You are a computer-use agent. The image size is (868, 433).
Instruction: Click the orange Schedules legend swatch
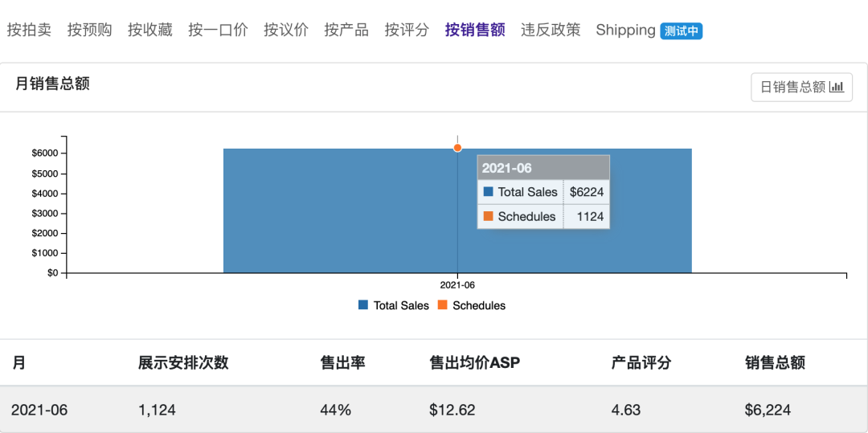pyautogui.click(x=442, y=304)
